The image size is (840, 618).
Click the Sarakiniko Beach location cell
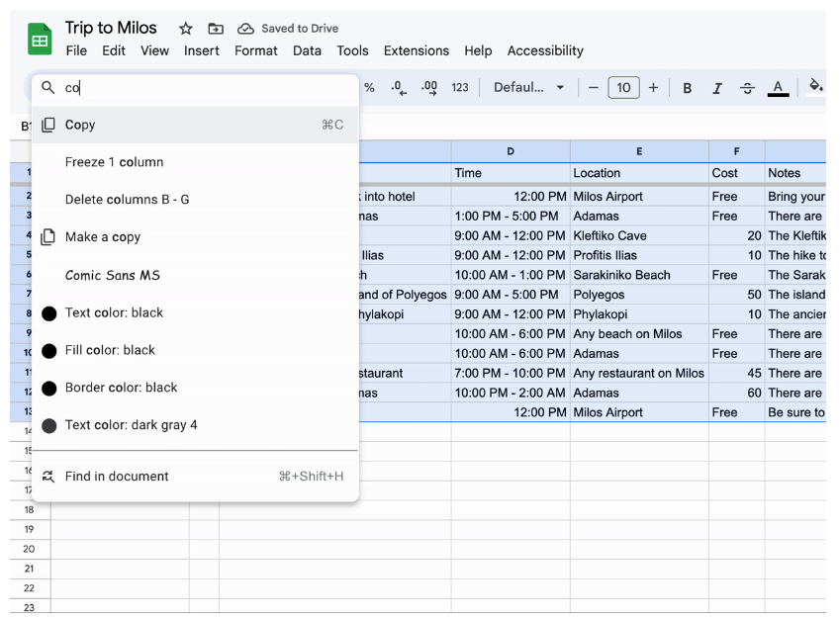(639, 275)
